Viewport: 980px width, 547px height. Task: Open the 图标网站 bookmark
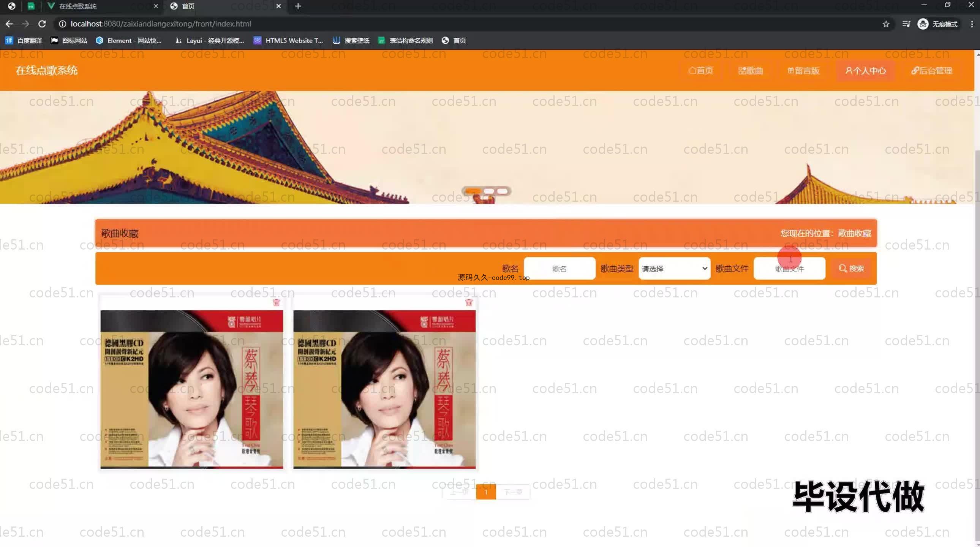coord(69,40)
